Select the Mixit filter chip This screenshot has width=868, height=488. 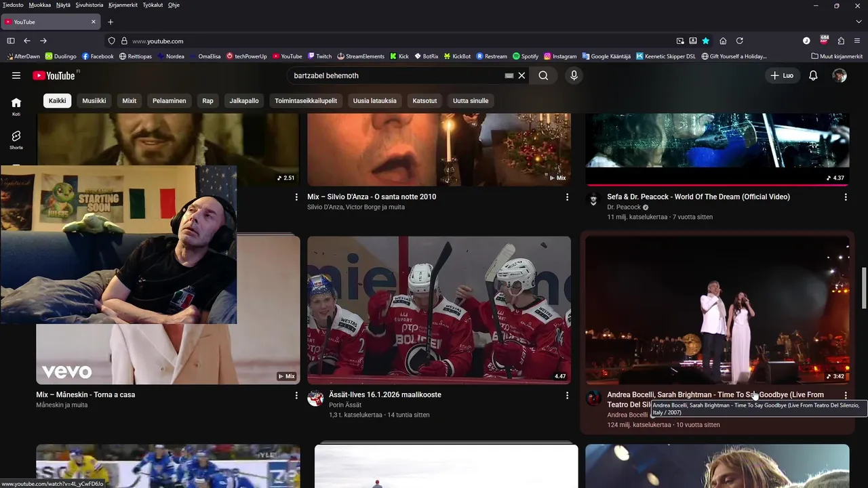pos(130,100)
